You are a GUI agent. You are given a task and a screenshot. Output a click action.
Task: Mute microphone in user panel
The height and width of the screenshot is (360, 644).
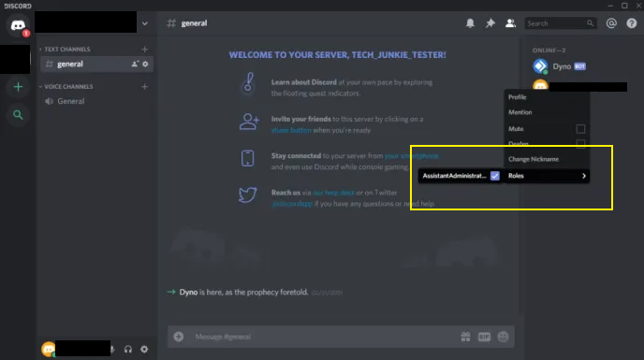(112, 350)
